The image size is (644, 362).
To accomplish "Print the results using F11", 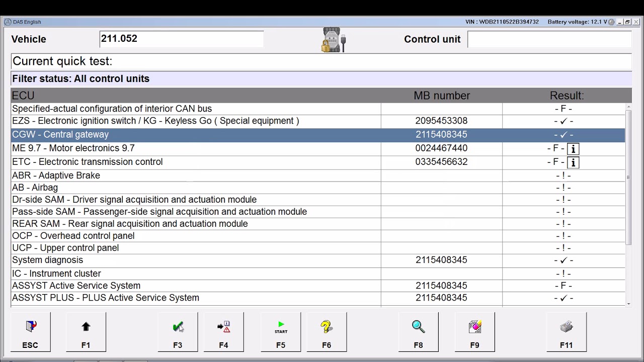I will [566, 332].
